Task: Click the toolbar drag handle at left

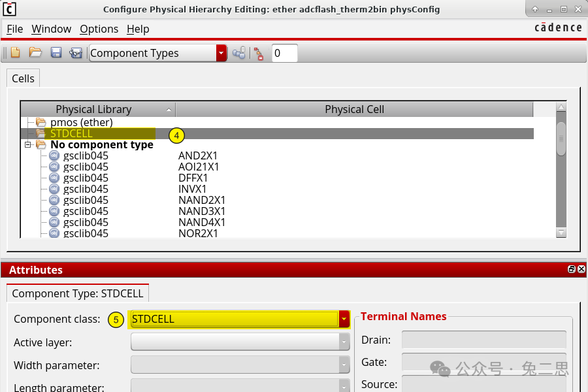Action: click(5, 54)
